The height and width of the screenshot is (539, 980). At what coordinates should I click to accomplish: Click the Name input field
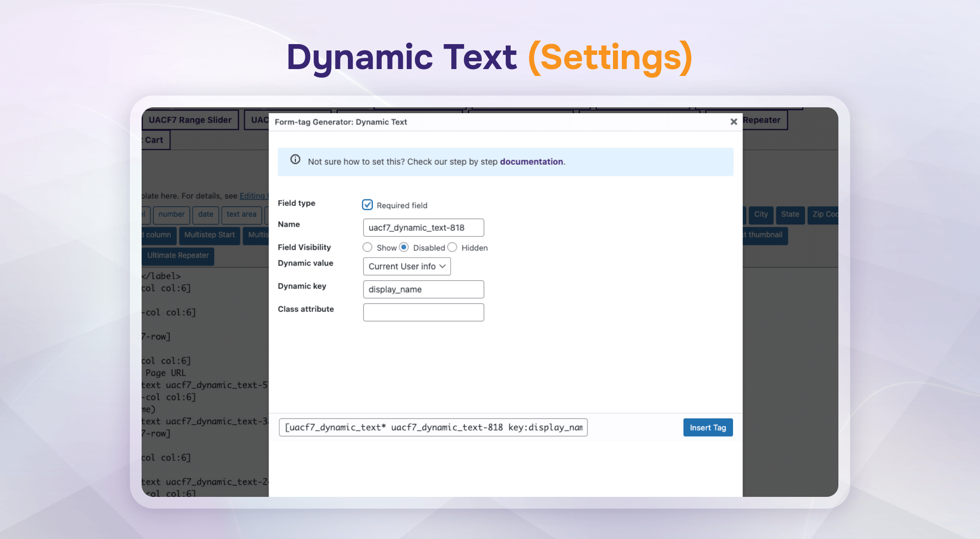pyautogui.click(x=423, y=228)
